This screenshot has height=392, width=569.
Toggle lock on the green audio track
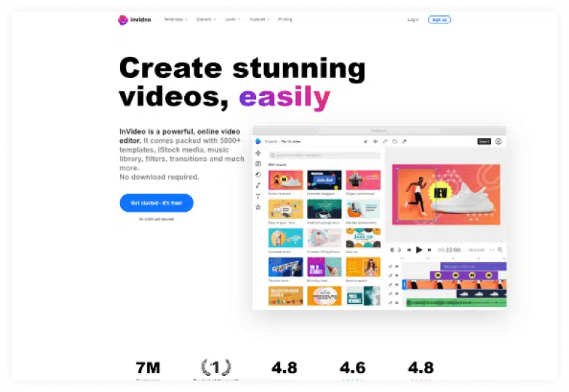click(x=391, y=303)
